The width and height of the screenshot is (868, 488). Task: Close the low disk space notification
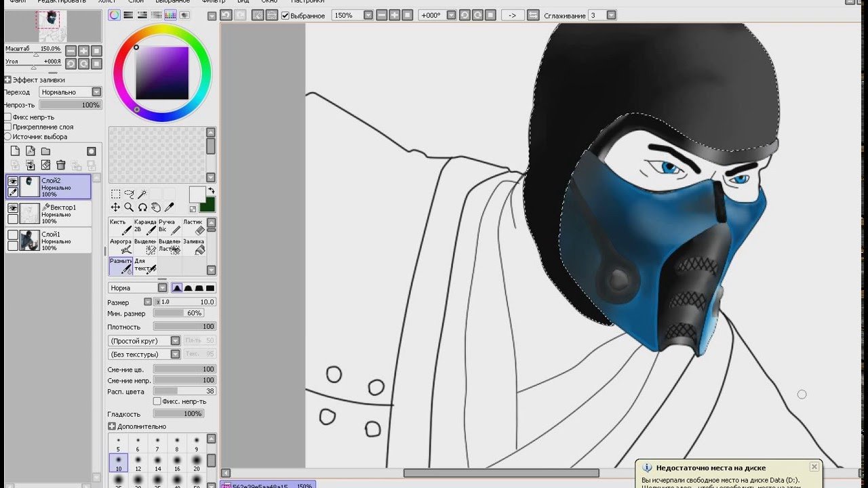814,467
